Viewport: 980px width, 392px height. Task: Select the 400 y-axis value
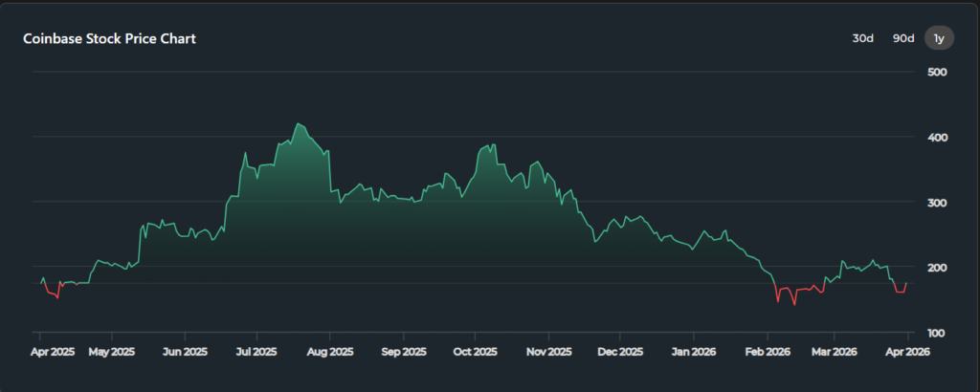937,138
